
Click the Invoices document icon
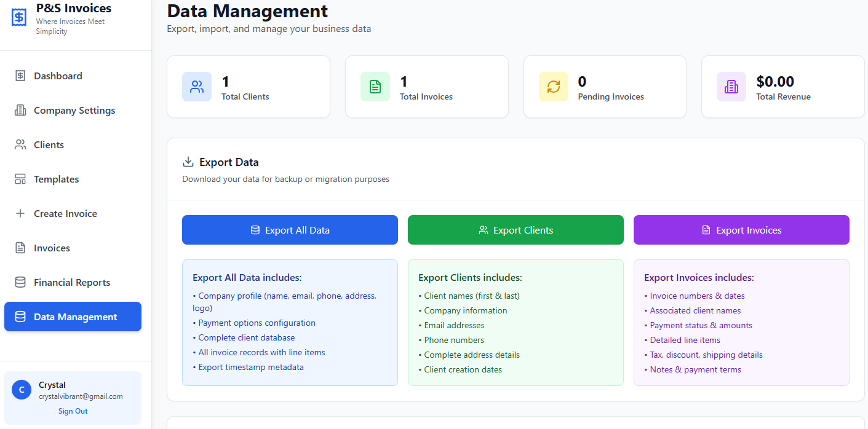(19, 248)
